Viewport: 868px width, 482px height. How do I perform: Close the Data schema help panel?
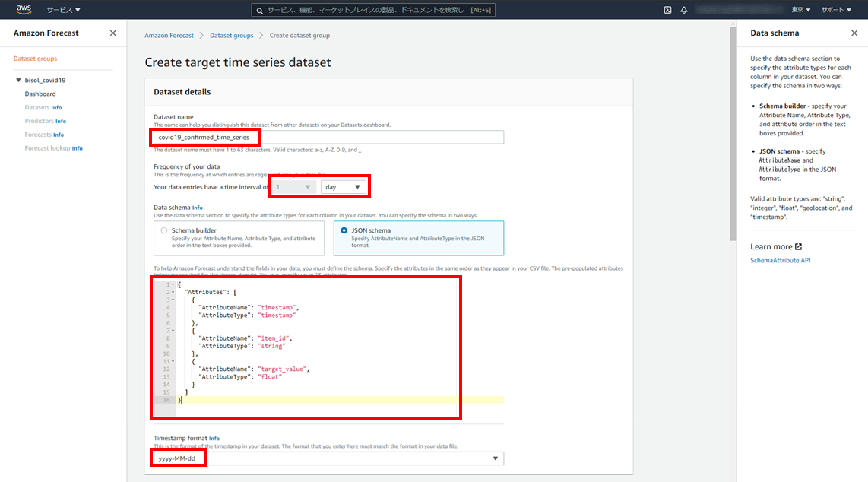tap(854, 33)
